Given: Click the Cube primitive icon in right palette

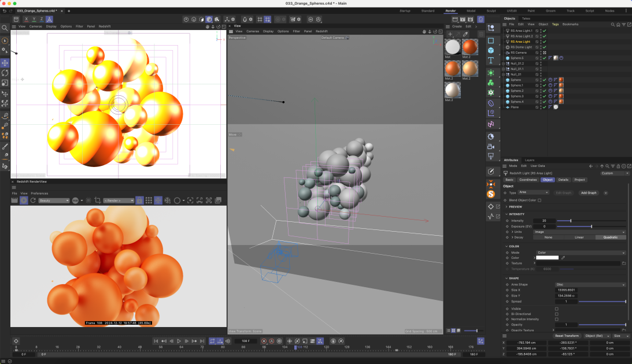Looking at the screenshot, I should point(491,50).
